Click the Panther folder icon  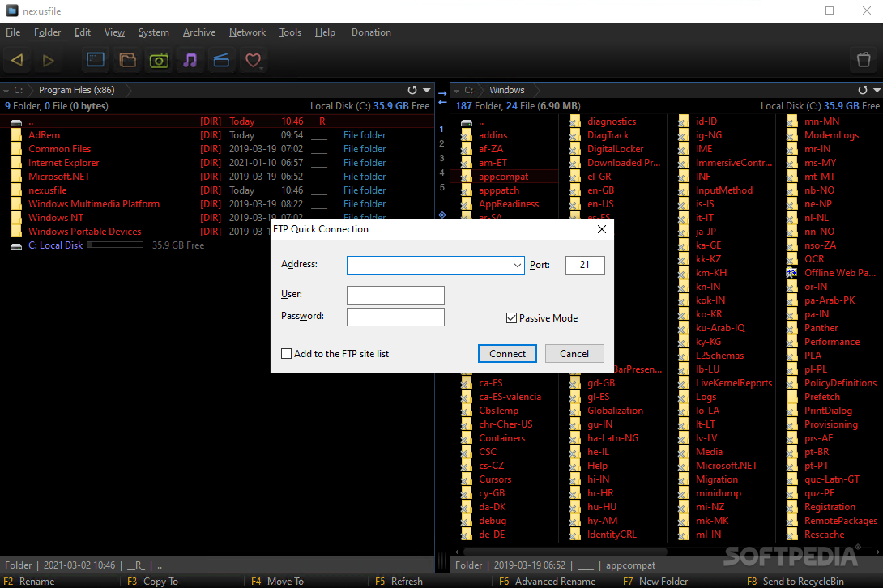pyautogui.click(x=791, y=328)
